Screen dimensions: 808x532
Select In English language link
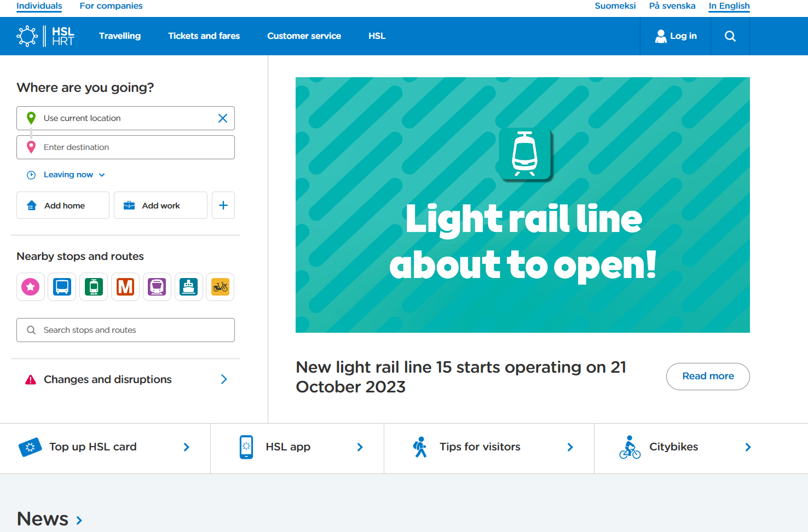729,6
